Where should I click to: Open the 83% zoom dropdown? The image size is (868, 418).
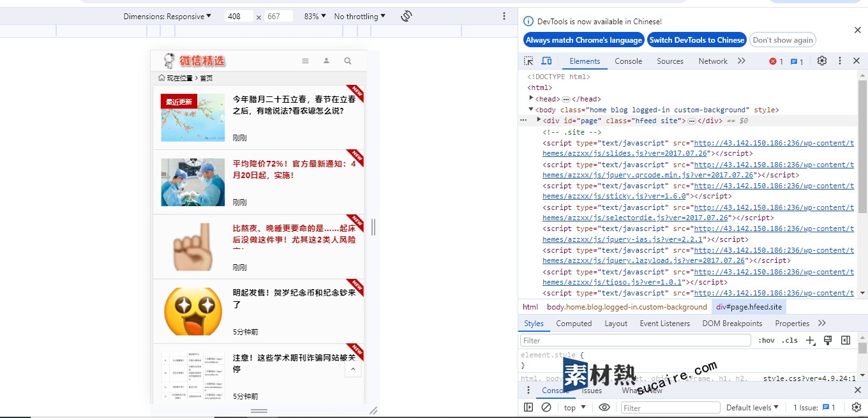pyautogui.click(x=315, y=16)
